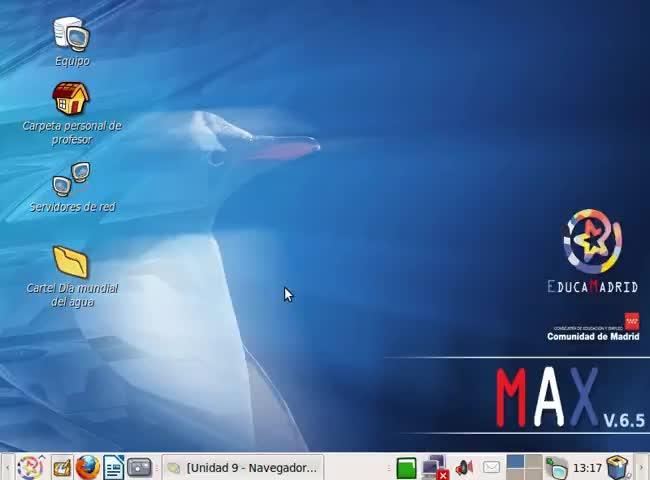The height and width of the screenshot is (480, 650).
Task: Open the disconnected network tray icon
Action: 435,468
